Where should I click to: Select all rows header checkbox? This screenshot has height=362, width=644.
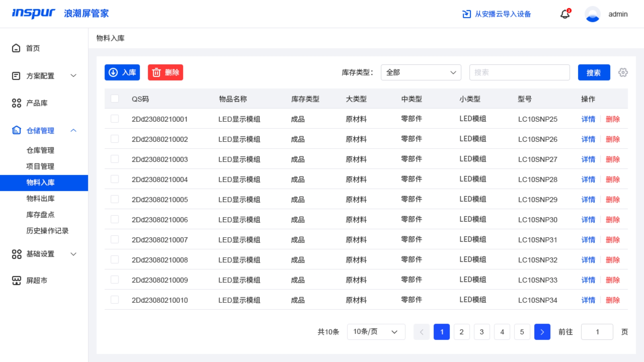click(115, 99)
